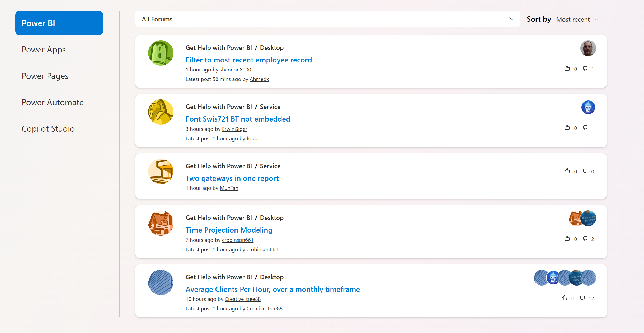
Task: Switch to Power Apps in sidebar
Action: (44, 50)
